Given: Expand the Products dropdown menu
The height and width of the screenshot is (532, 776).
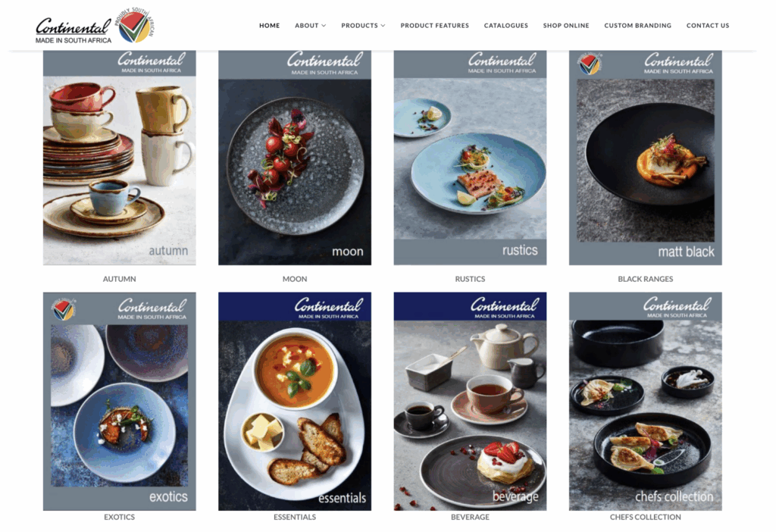Looking at the screenshot, I should (363, 26).
